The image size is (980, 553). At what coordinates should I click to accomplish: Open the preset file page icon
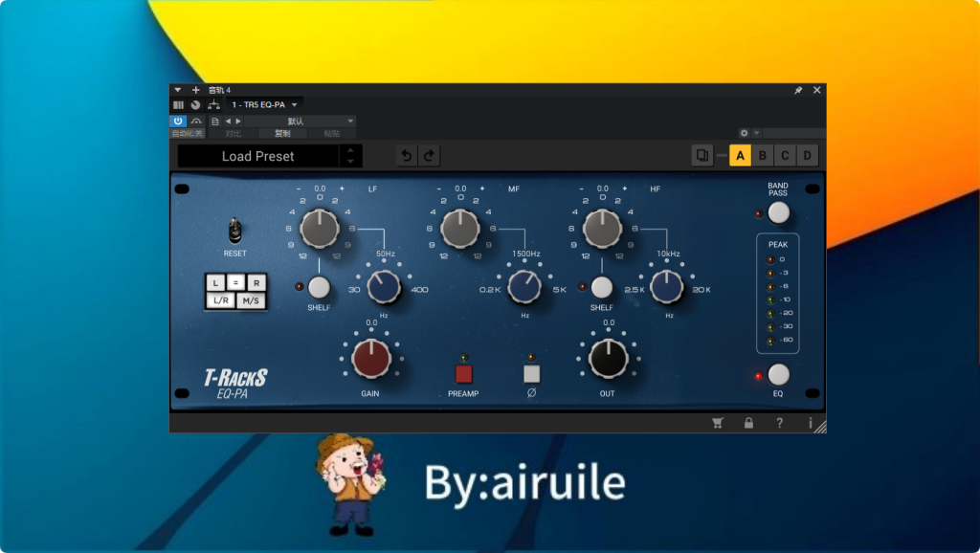pyautogui.click(x=215, y=122)
